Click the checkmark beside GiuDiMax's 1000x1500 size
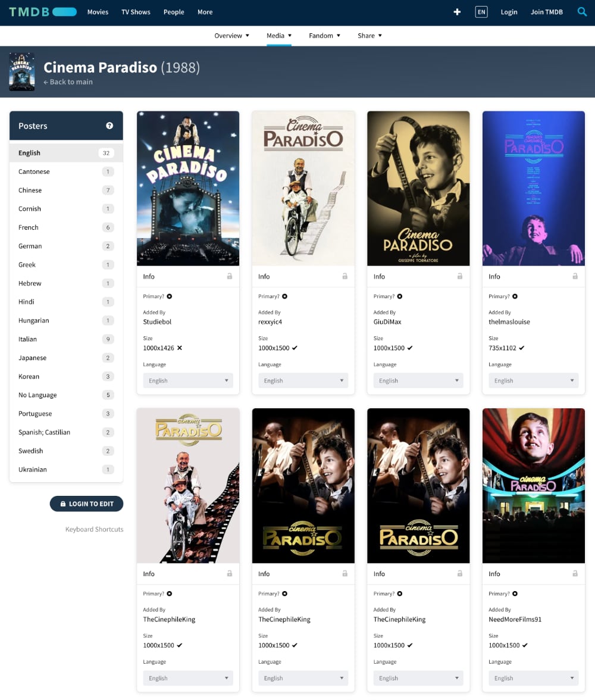 pyautogui.click(x=410, y=348)
